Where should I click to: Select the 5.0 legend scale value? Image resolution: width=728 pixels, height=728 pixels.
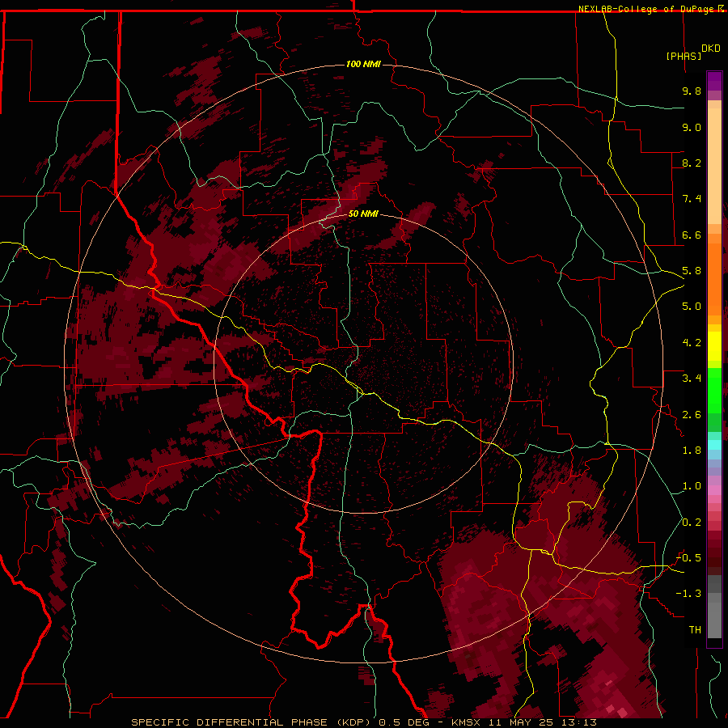(x=692, y=307)
